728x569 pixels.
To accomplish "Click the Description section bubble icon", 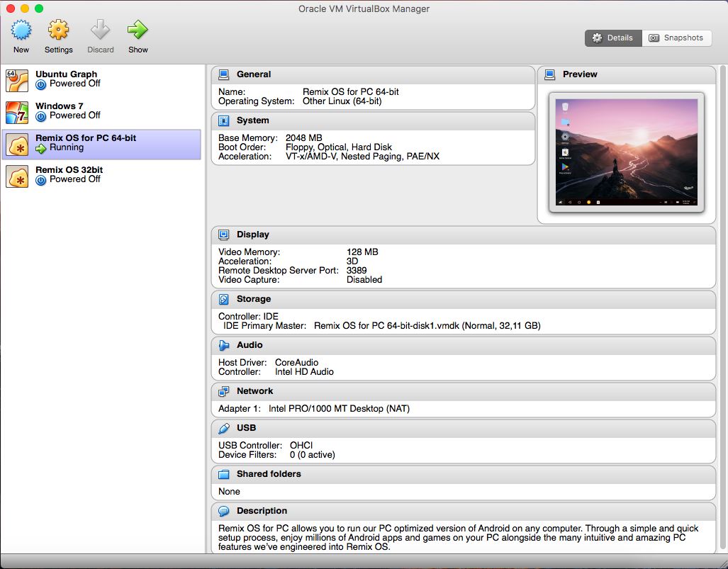I will click(x=224, y=511).
